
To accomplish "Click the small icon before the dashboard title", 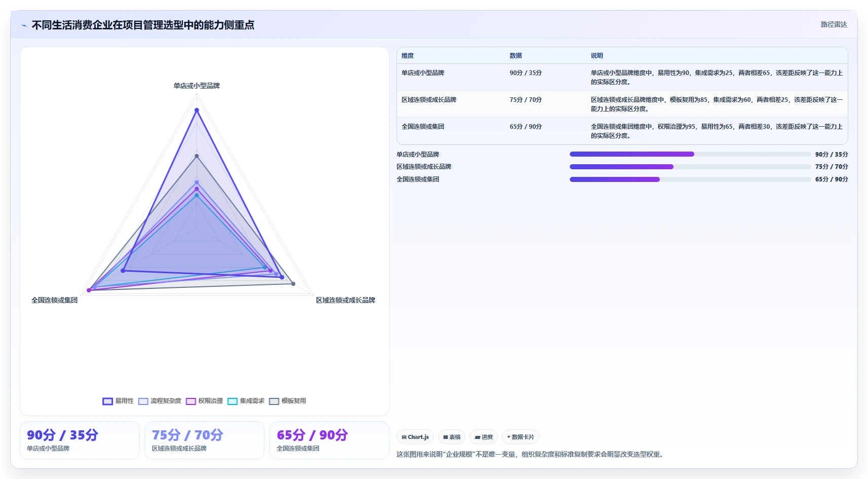I will point(24,25).
